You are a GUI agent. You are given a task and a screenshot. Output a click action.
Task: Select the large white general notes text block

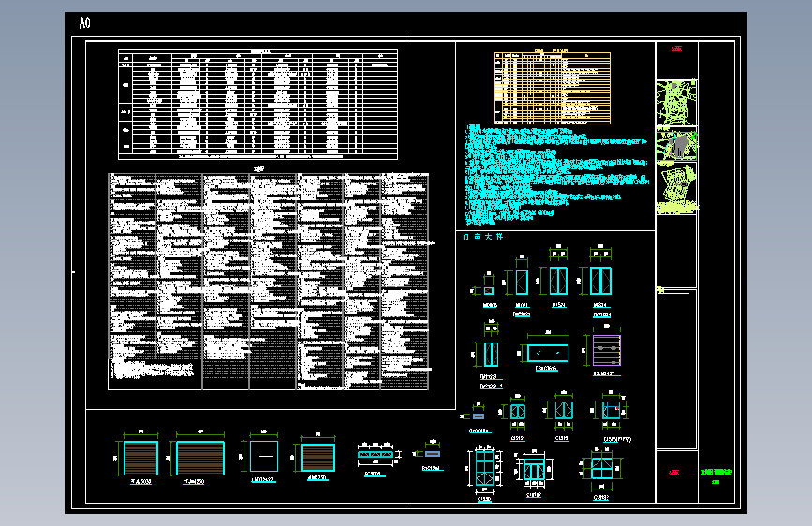tap(268, 282)
